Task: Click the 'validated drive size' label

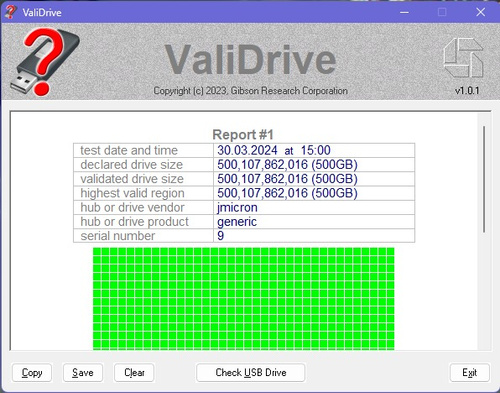Action: pyautogui.click(x=132, y=179)
